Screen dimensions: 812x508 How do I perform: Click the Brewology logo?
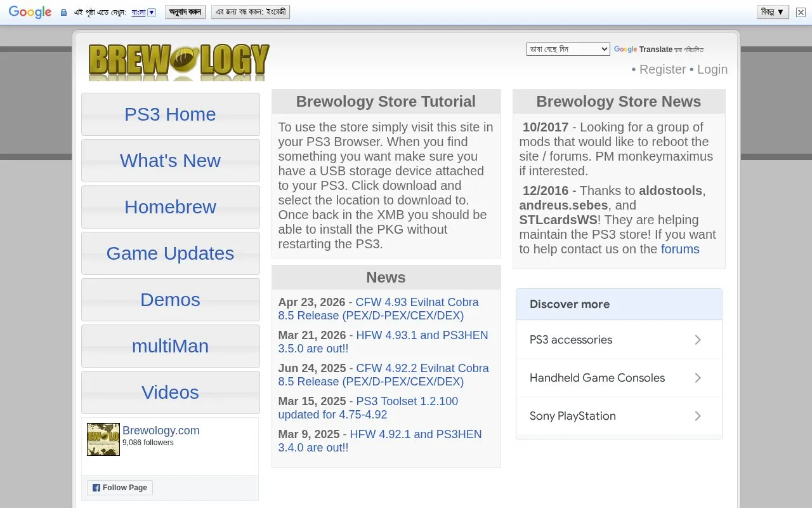[x=179, y=62]
